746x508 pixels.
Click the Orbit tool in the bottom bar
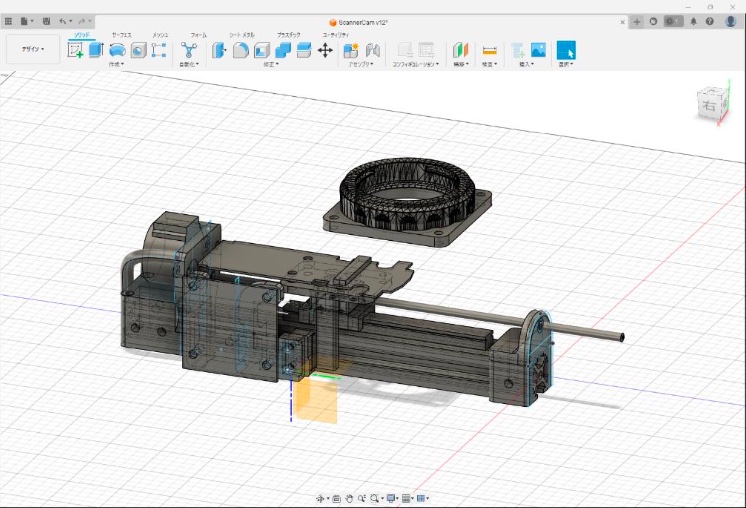(x=321, y=498)
